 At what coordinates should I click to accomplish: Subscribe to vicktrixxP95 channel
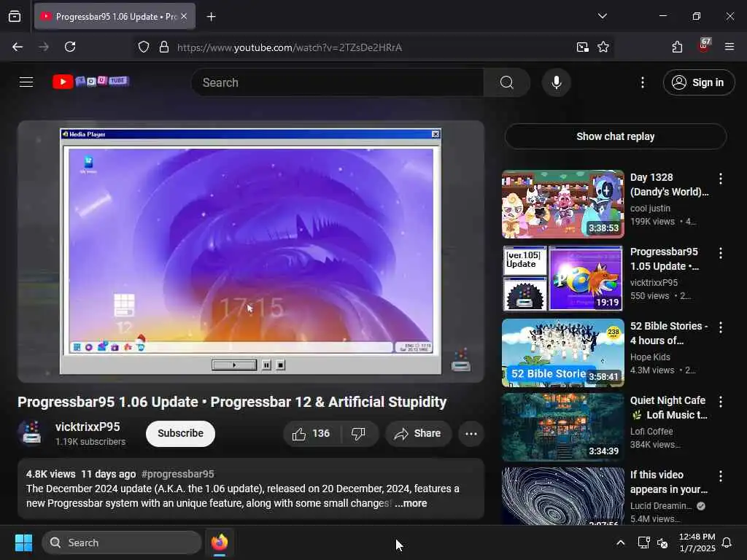[x=180, y=433]
